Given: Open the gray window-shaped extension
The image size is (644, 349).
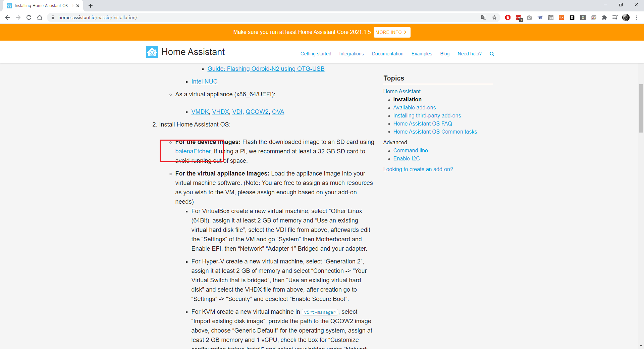Looking at the screenshot, I should [x=551, y=17].
